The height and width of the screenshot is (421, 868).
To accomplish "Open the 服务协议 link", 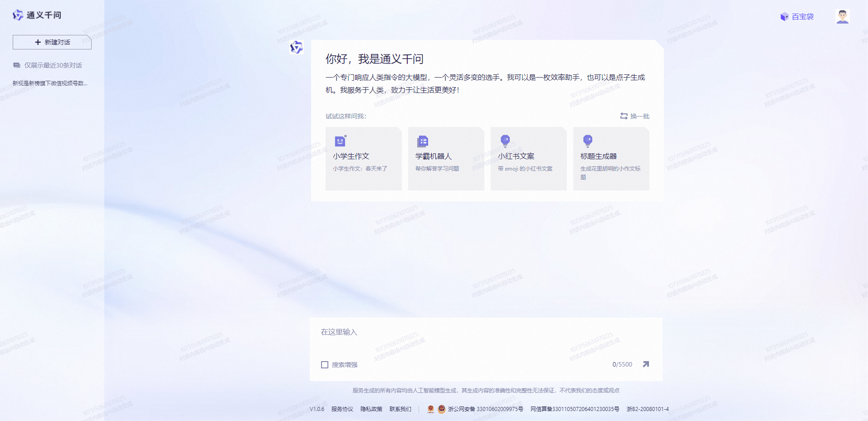I will tap(341, 409).
